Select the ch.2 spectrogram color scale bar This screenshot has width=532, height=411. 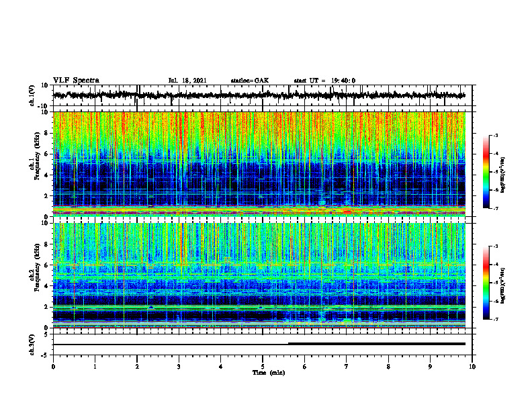coord(486,283)
